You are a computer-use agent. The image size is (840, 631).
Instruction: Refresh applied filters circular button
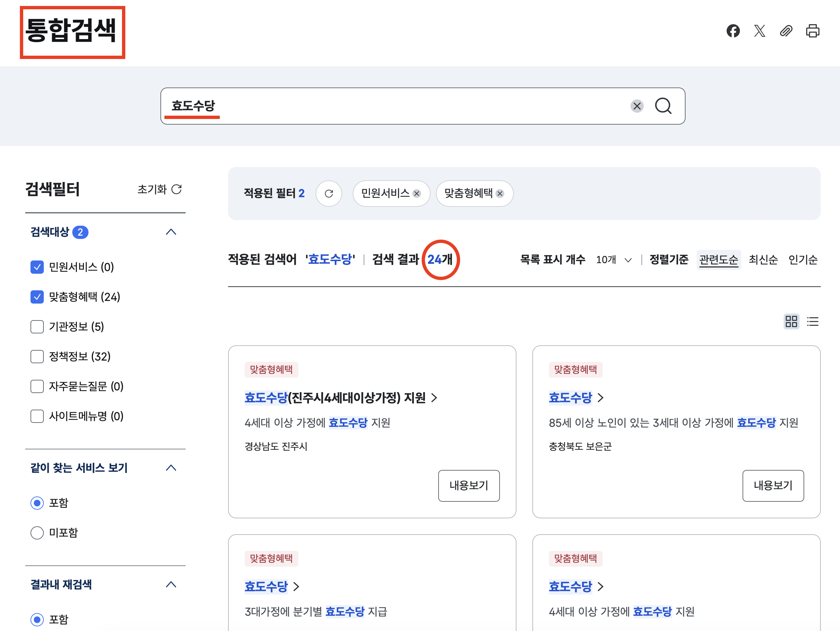(x=329, y=194)
